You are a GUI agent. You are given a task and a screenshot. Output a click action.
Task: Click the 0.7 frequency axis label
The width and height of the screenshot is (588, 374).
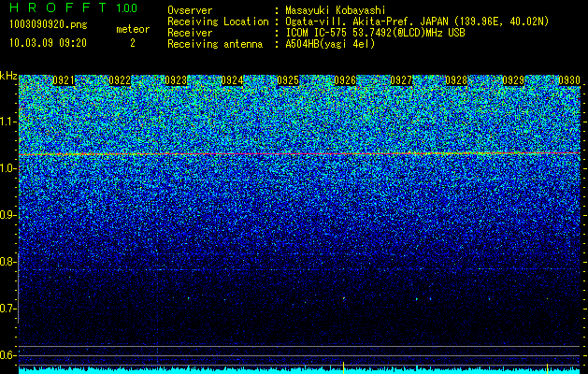click(x=7, y=309)
